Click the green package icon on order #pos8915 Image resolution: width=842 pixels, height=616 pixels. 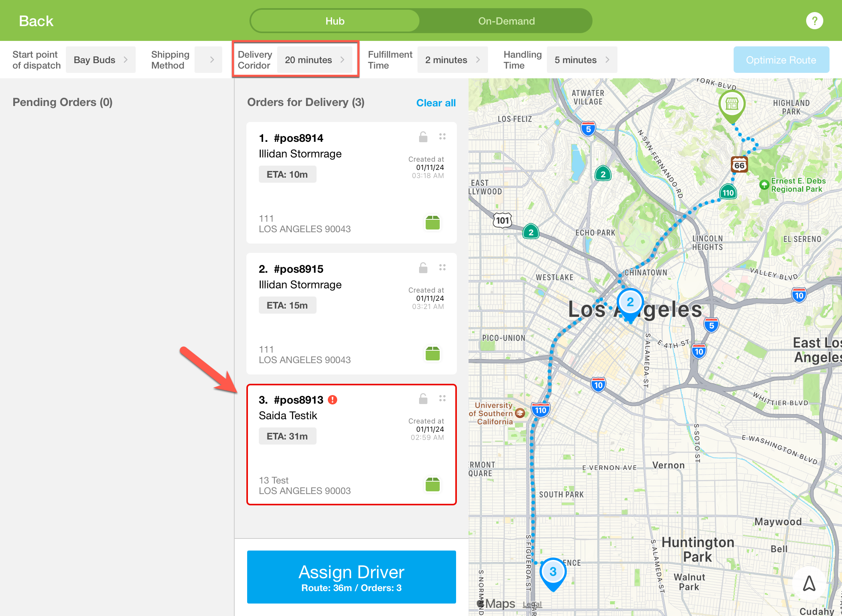point(432,353)
